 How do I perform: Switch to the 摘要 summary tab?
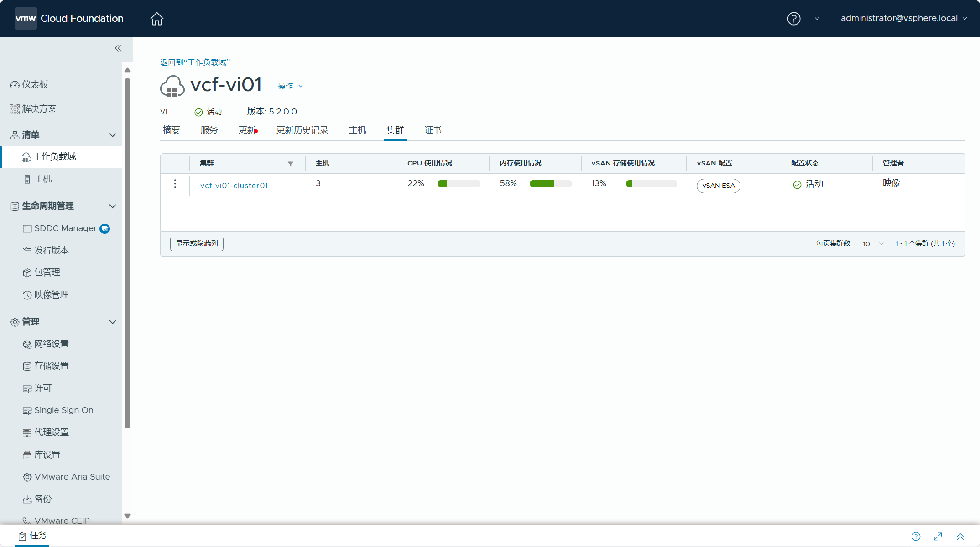pos(171,130)
